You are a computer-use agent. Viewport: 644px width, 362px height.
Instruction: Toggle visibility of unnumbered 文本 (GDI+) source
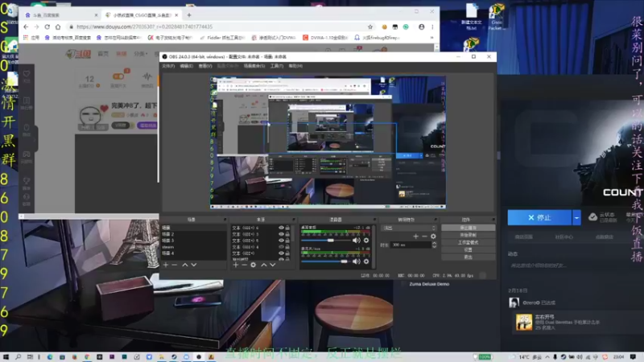[281, 253]
